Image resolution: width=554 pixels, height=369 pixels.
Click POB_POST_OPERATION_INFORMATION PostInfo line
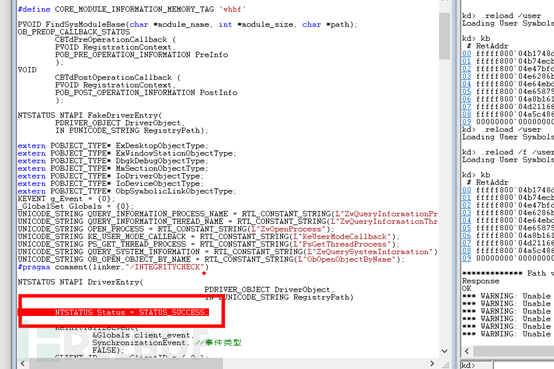(146, 93)
